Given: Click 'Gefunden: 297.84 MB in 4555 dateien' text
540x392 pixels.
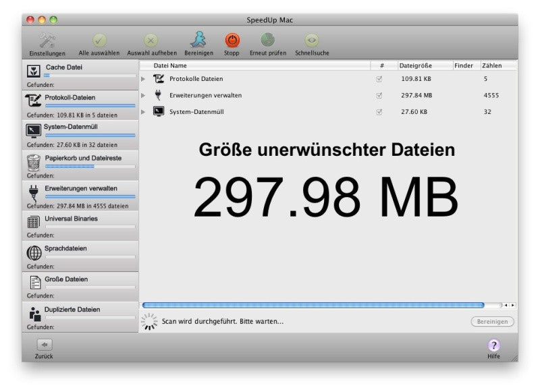Looking at the screenshot, I should point(78,206).
